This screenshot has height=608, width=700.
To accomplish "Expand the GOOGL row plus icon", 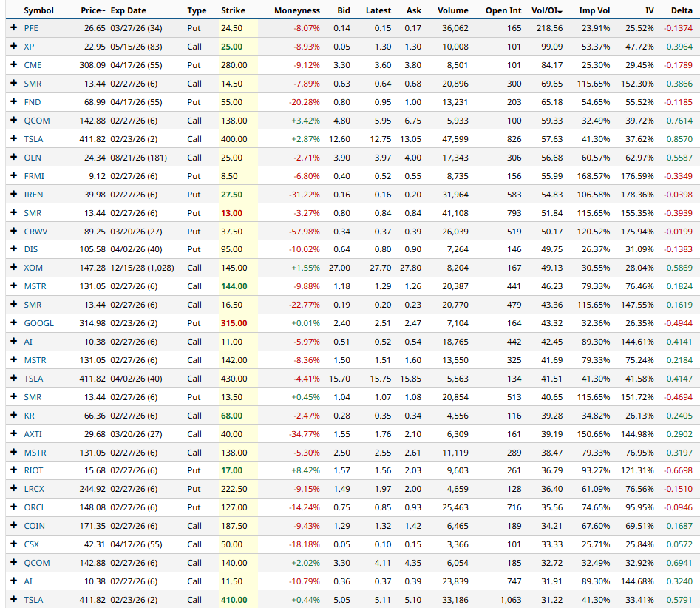I will point(14,322).
